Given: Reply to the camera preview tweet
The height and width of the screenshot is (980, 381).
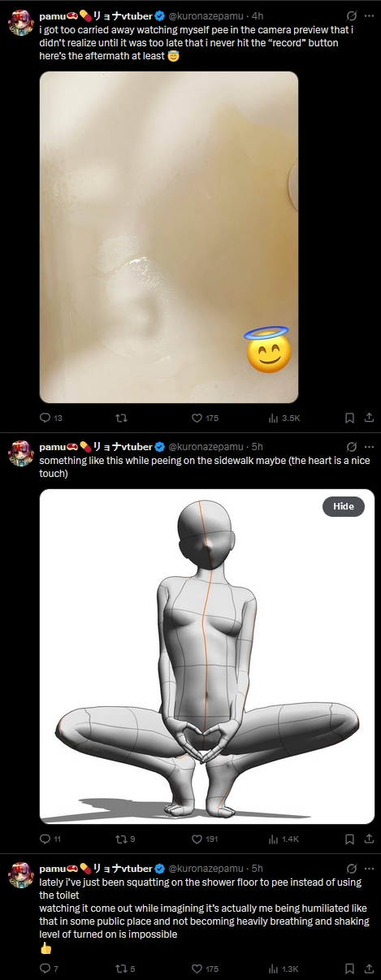Looking at the screenshot, I should click(x=45, y=418).
